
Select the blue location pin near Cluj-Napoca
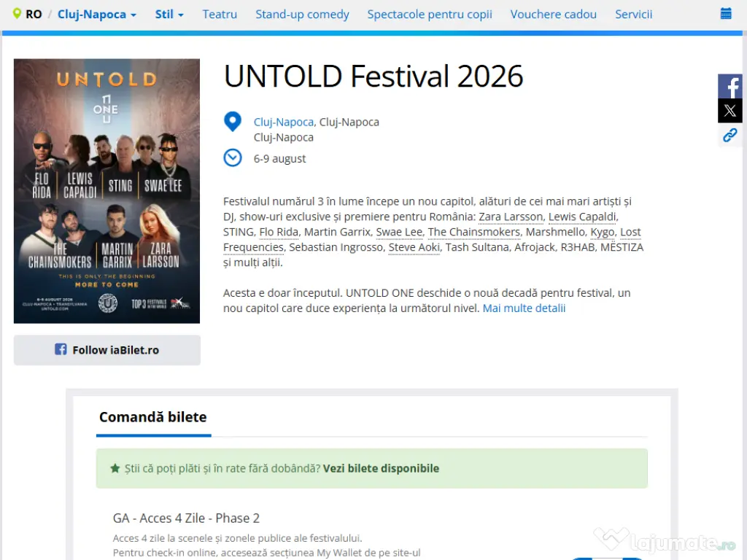pyautogui.click(x=232, y=121)
